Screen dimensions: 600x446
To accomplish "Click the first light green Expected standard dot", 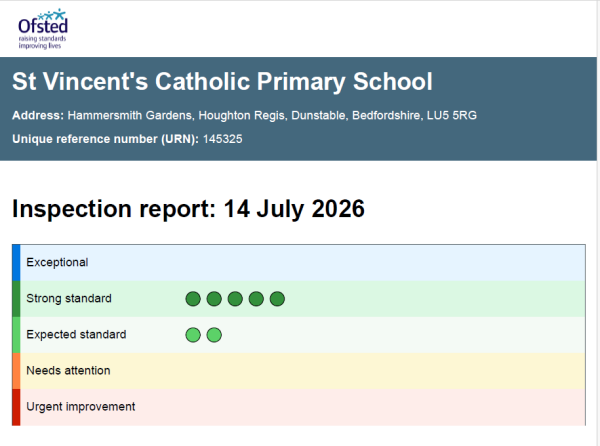I will (193, 335).
